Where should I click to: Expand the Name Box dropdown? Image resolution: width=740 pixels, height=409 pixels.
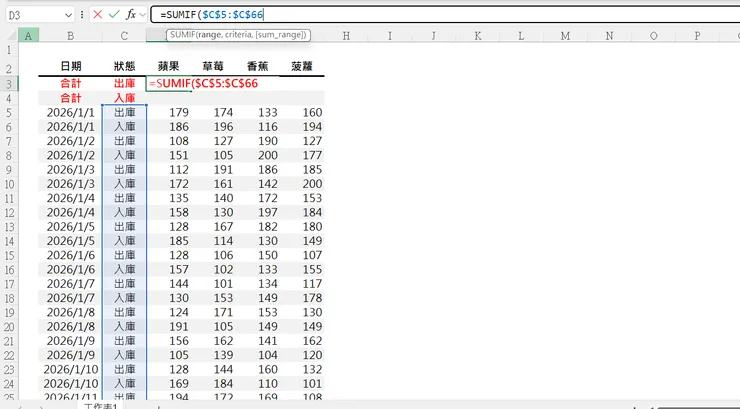point(68,15)
